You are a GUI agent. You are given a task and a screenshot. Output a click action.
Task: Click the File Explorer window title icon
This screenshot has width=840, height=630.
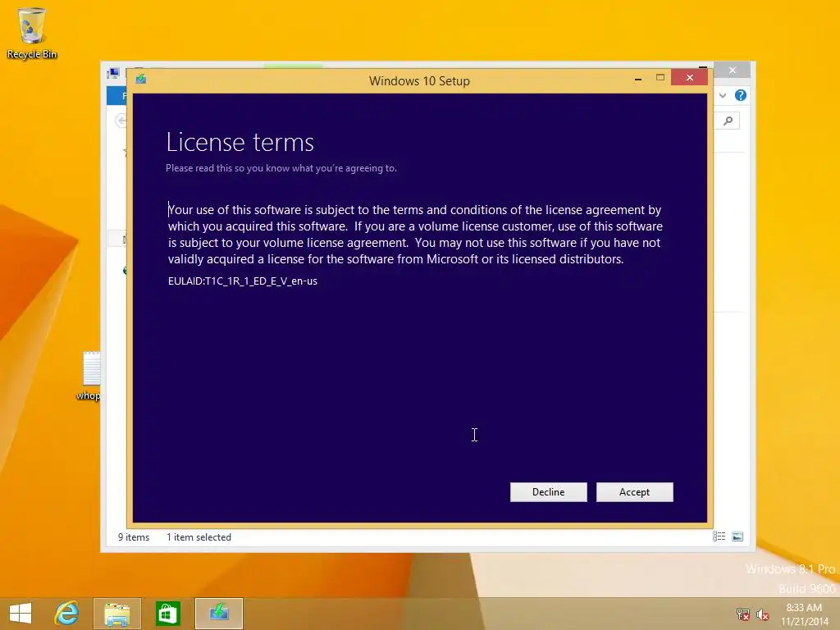tap(113, 73)
